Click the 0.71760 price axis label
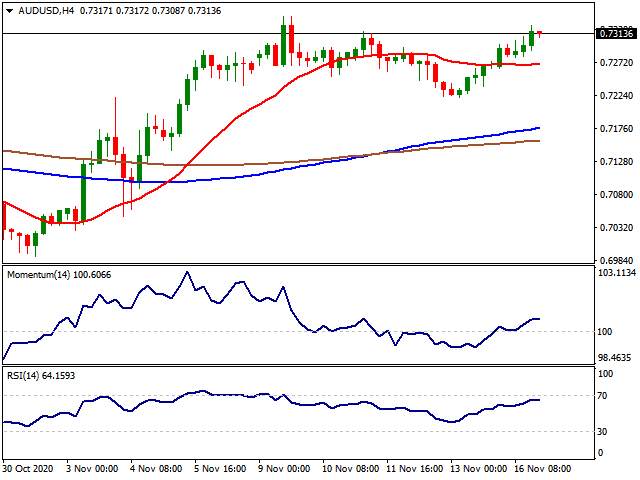The width and height of the screenshot is (640, 480). 616,129
